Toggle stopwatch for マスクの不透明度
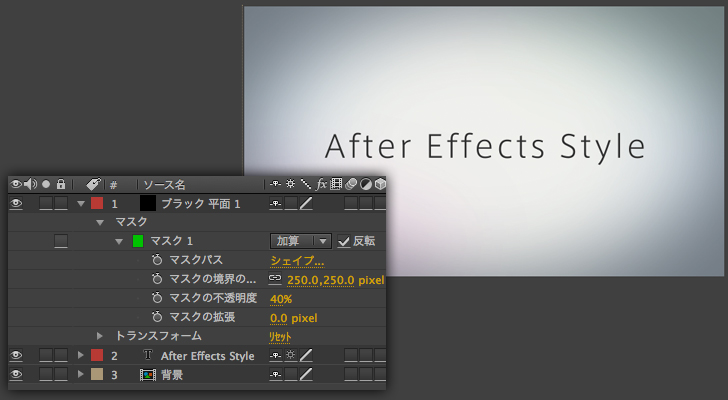The width and height of the screenshot is (728, 400). [x=157, y=298]
